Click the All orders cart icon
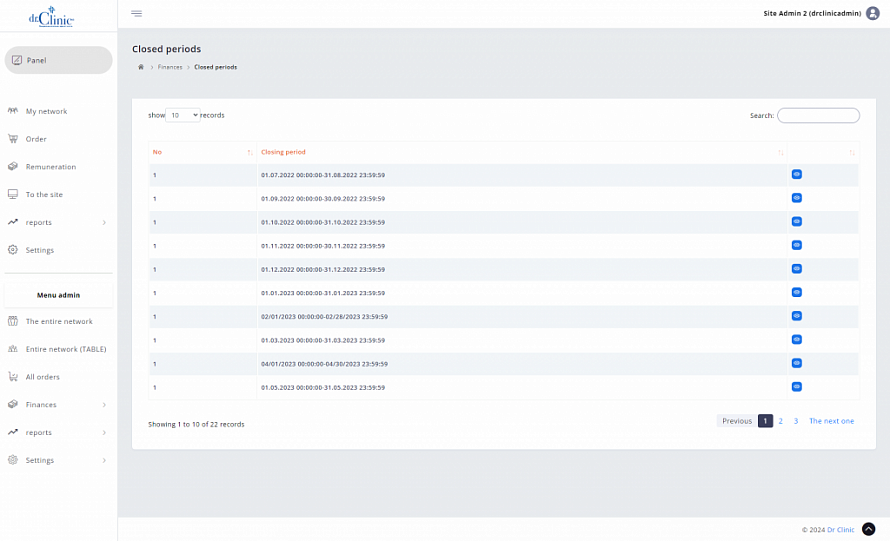Screen dimensions: 890x541 point(13,377)
